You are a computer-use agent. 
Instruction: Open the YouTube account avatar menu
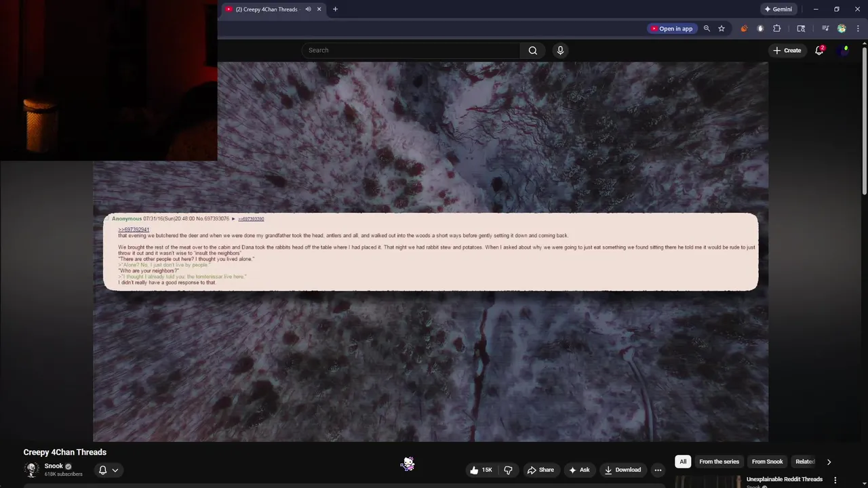[844, 50]
